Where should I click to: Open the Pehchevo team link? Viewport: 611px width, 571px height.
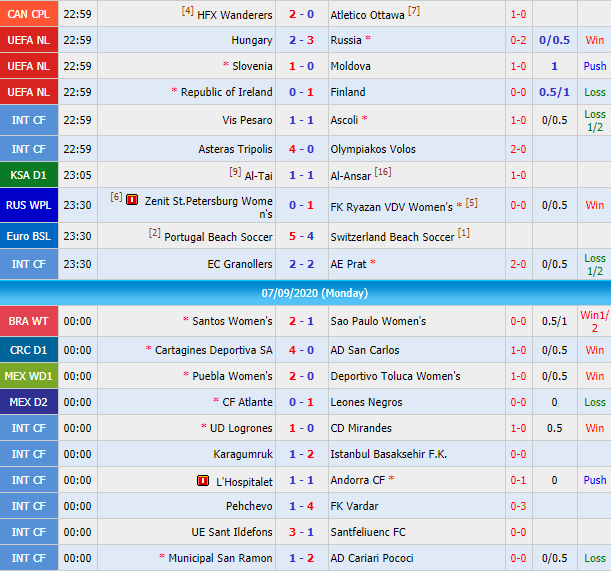[249, 506]
